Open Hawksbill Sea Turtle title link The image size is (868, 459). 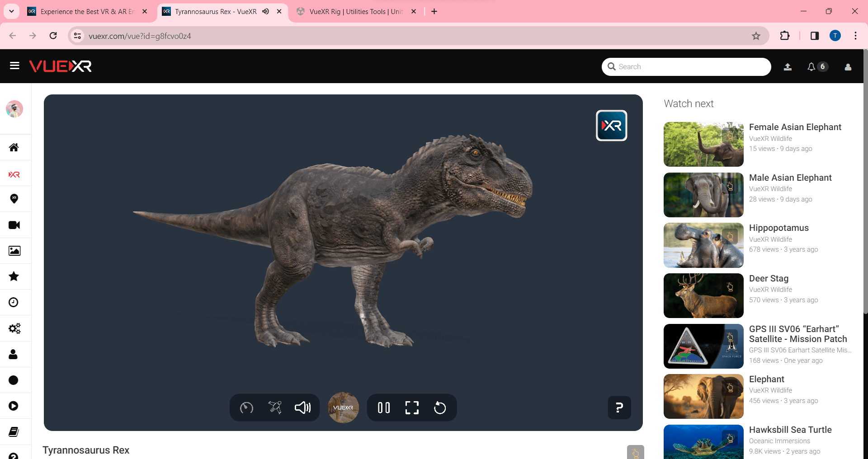pos(790,430)
